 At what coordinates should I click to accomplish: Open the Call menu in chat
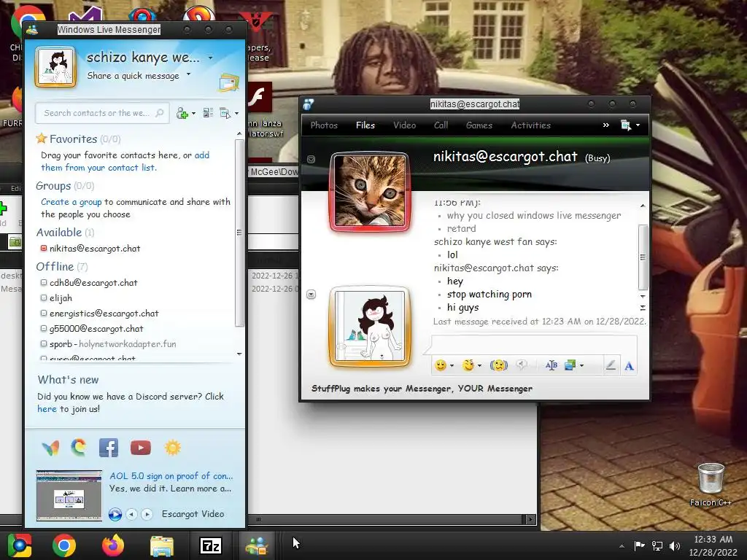(441, 125)
